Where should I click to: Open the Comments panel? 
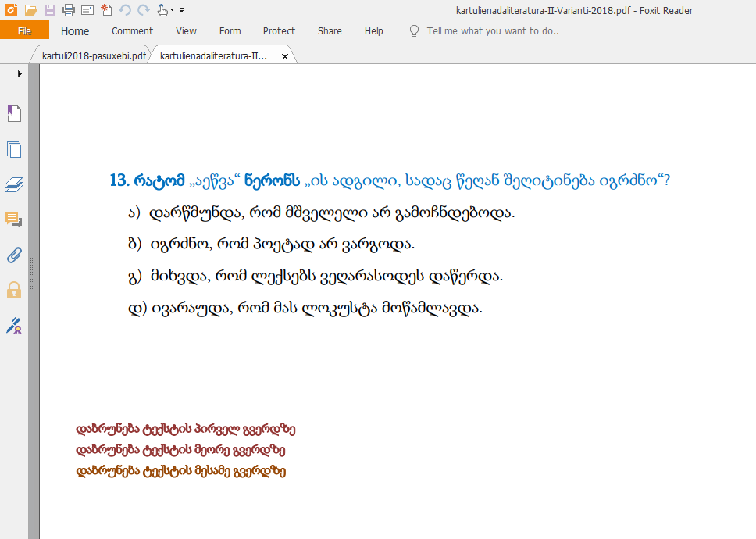pyautogui.click(x=14, y=220)
